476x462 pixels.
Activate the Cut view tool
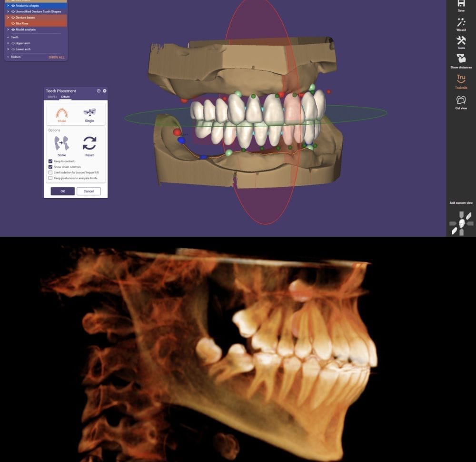[460, 101]
